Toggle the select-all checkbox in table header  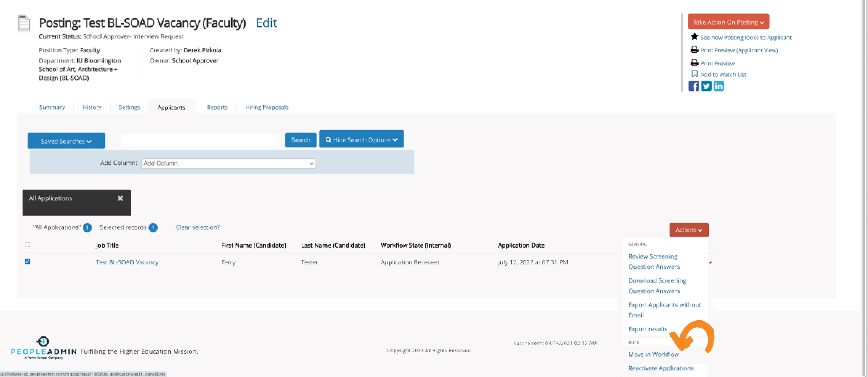tap(27, 244)
